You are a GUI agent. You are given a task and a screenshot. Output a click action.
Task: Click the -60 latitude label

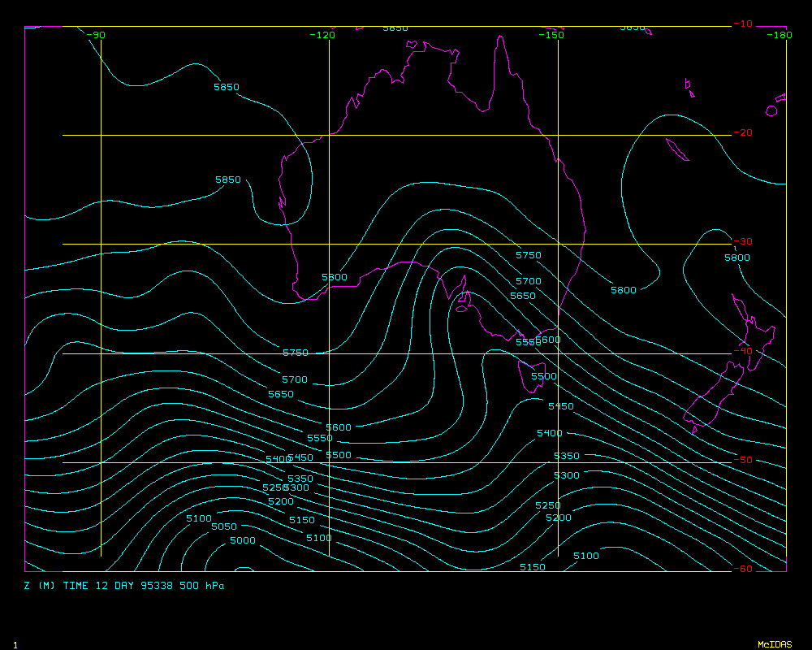tap(742, 569)
